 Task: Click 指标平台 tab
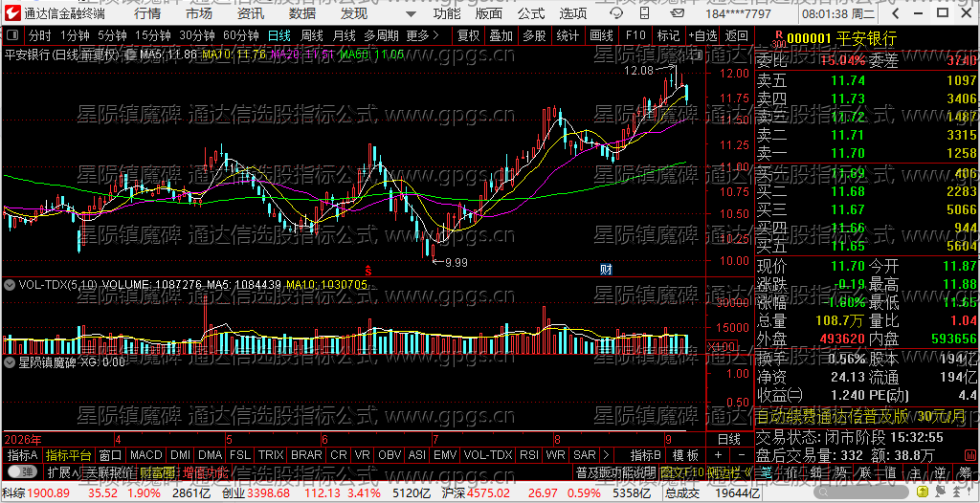coord(69,455)
